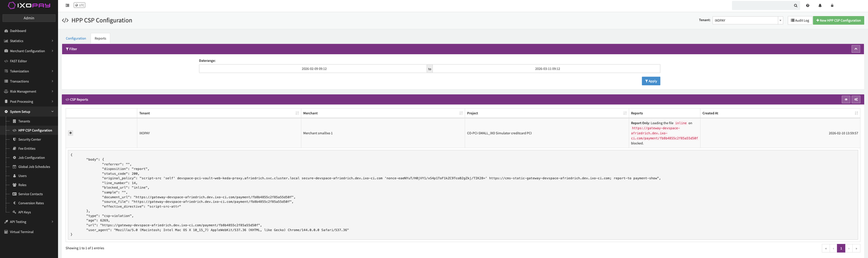Open Virtual Terminal in sidebar
The width and height of the screenshot is (868, 258).
click(x=29, y=232)
